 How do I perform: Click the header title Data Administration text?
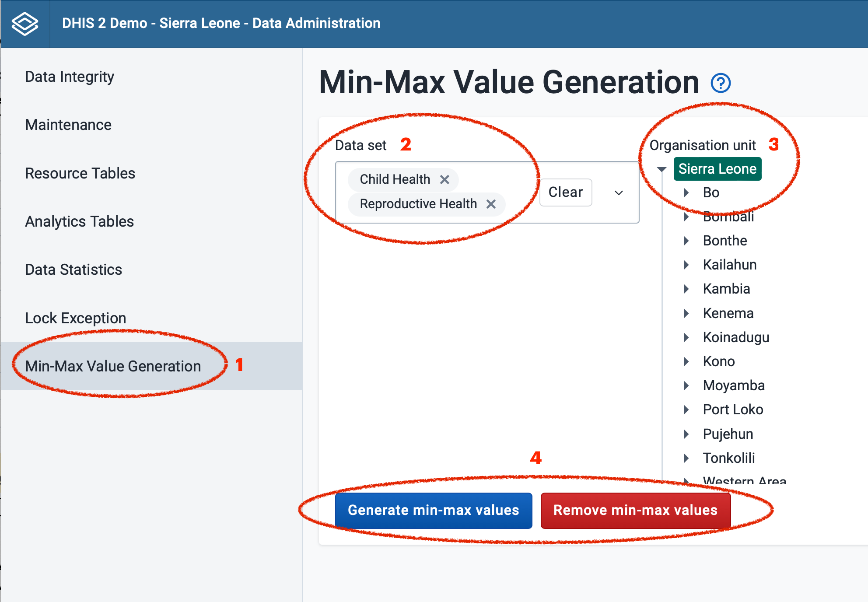click(316, 23)
